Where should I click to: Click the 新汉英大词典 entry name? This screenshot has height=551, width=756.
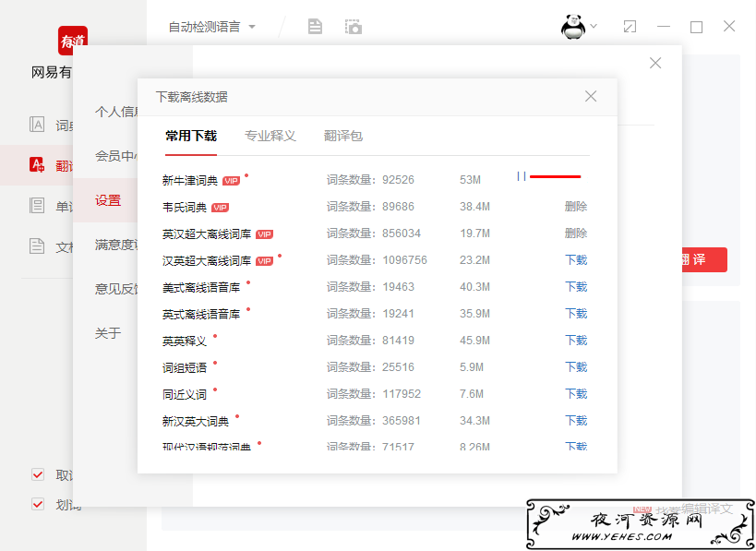[196, 422]
